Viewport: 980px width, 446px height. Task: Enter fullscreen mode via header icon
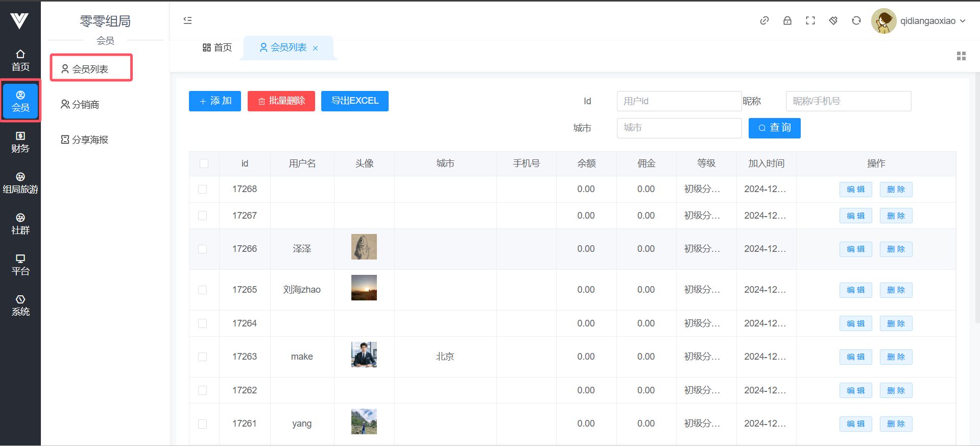point(810,20)
